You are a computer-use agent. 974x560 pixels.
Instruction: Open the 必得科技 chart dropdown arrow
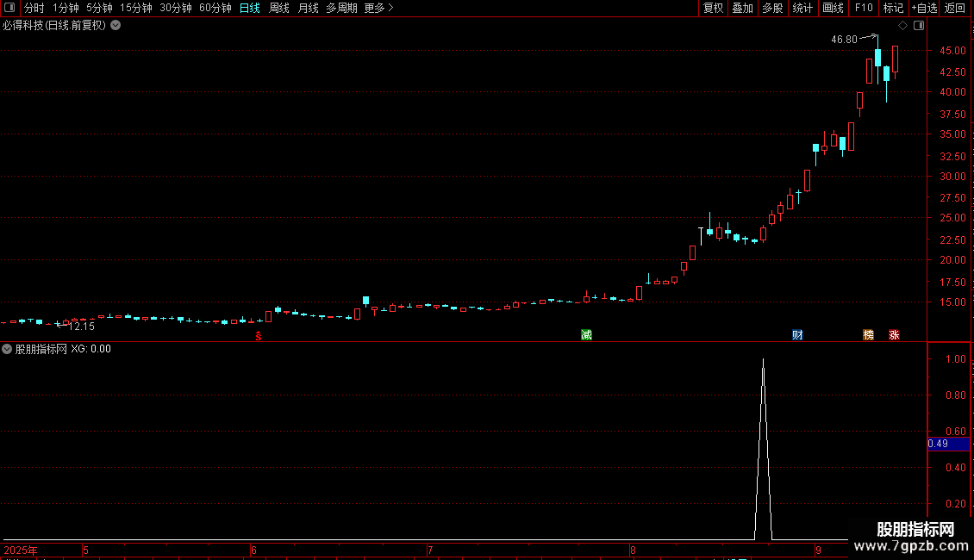(x=116, y=26)
